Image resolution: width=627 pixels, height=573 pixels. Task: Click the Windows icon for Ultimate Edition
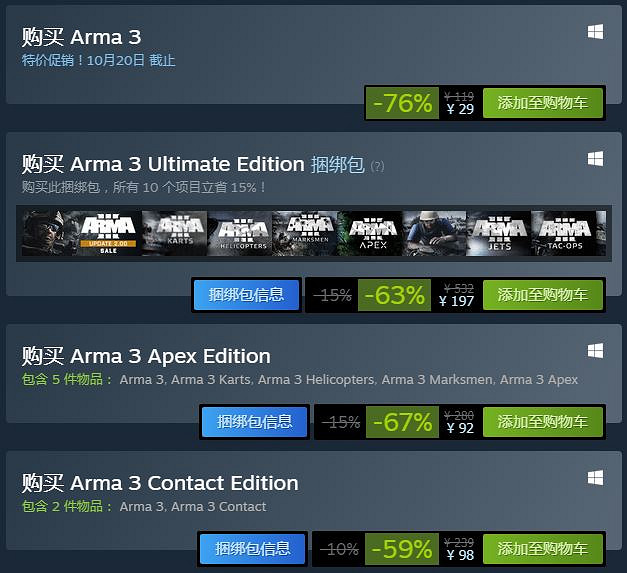595,159
